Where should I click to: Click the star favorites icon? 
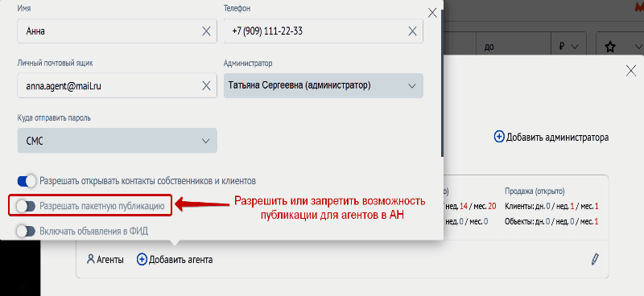[x=610, y=47]
